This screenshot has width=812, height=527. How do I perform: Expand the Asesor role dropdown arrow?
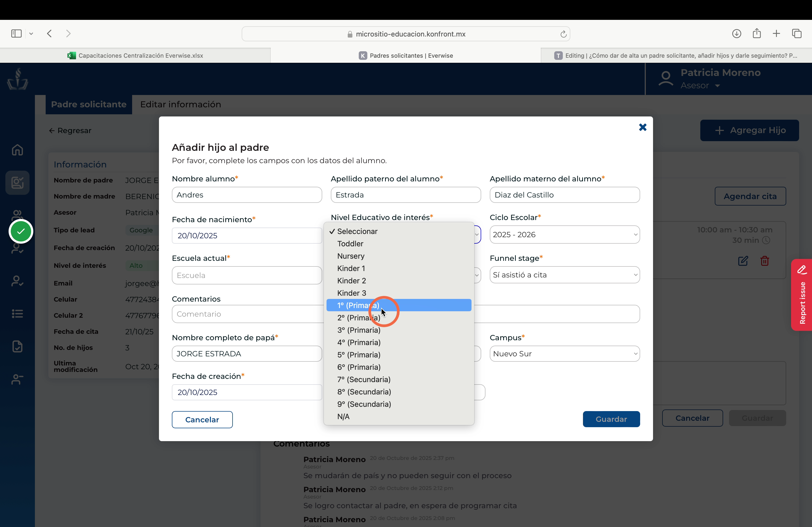coord(717,86)
